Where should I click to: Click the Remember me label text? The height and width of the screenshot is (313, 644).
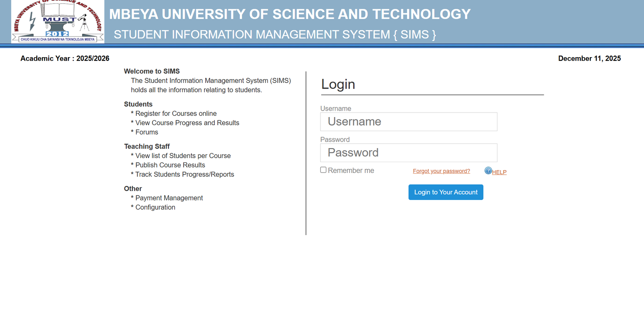[x=351, y=171]
